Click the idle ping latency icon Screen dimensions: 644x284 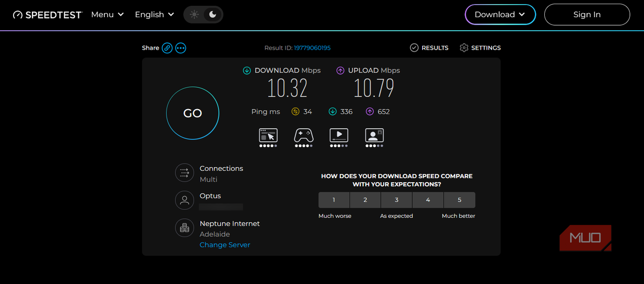point(295,112)
